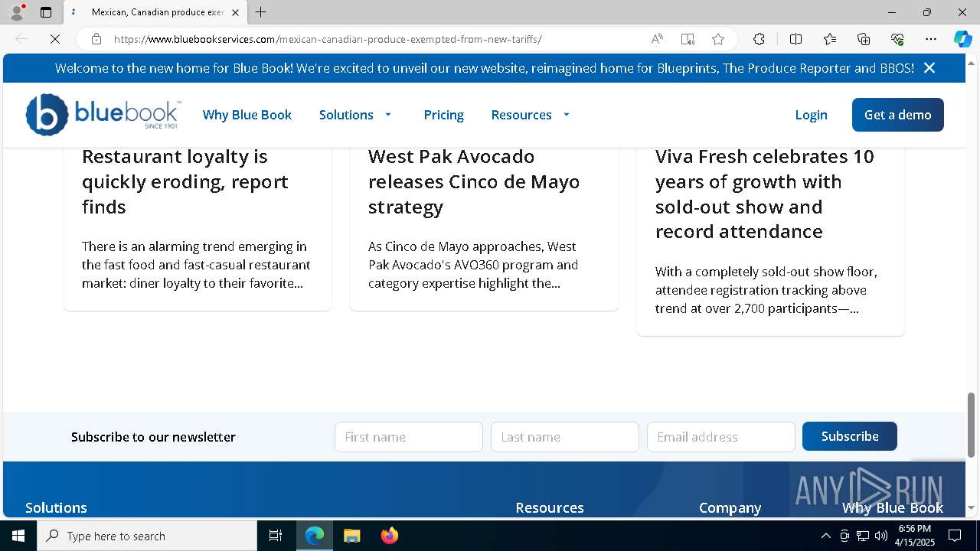
Task: Show hidden system tray icons
Action: 825,536
